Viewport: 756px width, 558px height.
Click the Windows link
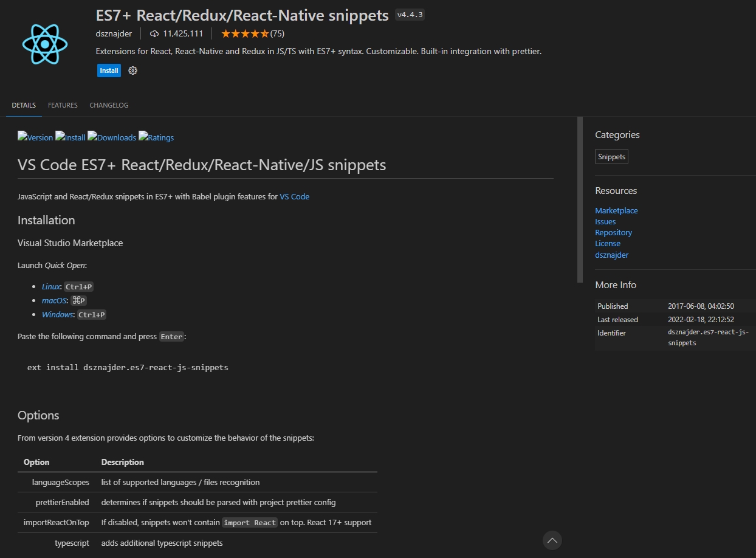pyautogui.click(x=57, y=314)
